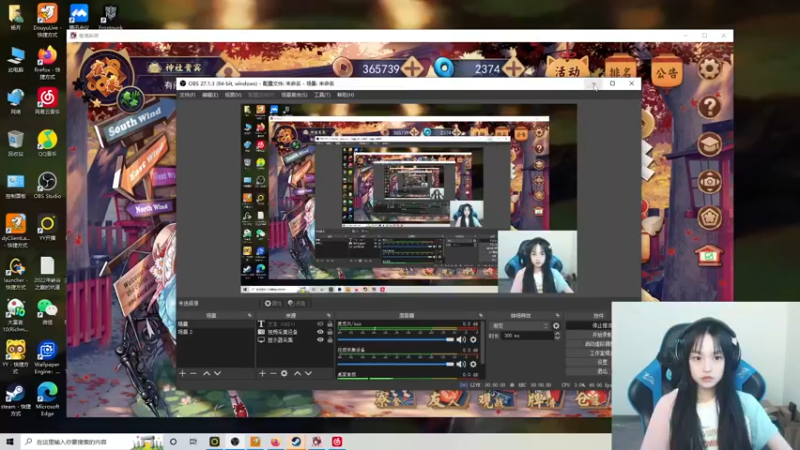Image resolution: width=800 pixels, height=450 pixels.
Task: Open the Filters button above Sources
Action: [296, 303]
